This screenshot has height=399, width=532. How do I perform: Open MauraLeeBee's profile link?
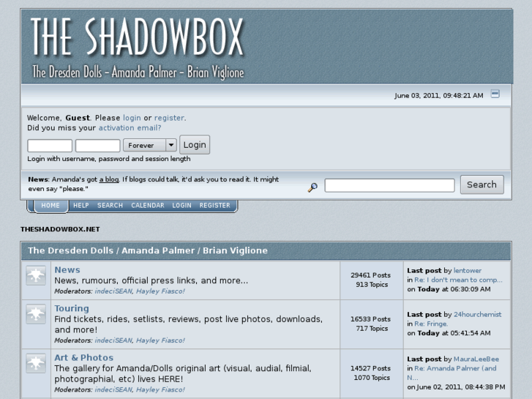pos(476,359)
